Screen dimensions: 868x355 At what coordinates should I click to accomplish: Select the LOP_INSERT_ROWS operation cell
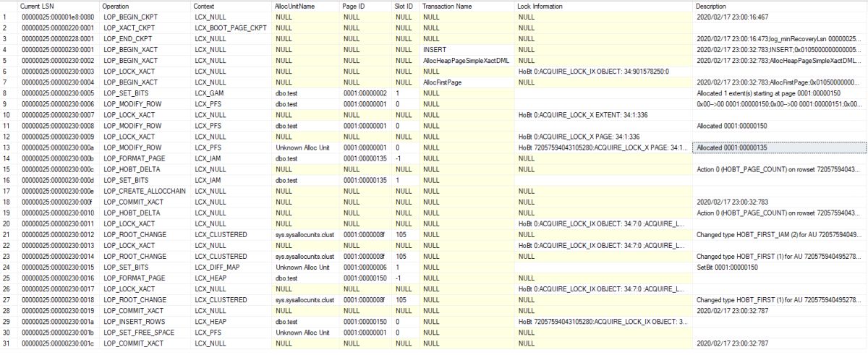pos(145,323)
